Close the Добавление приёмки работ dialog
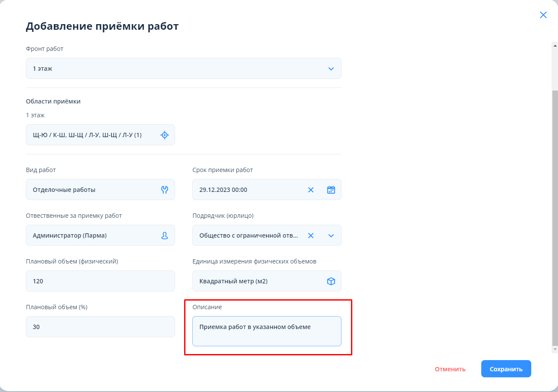Image resolution: width=558 pixels, height=392 pixels. click(x=543, y=15)
